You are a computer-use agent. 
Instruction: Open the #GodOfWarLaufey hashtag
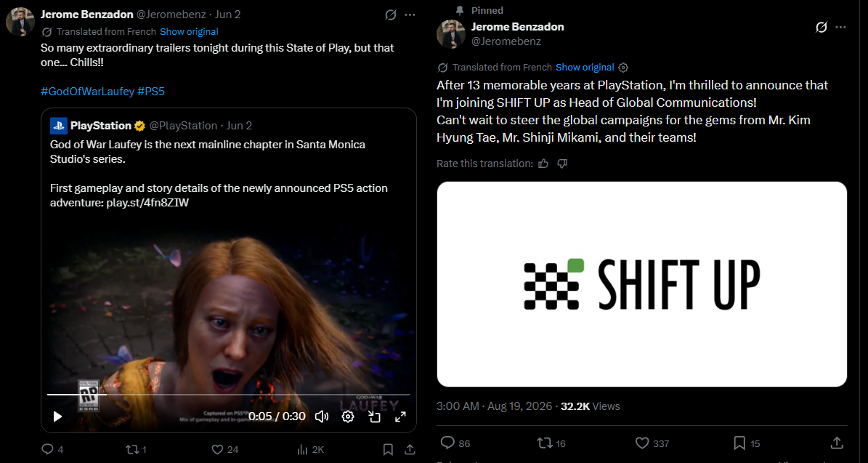click(87, 92)
